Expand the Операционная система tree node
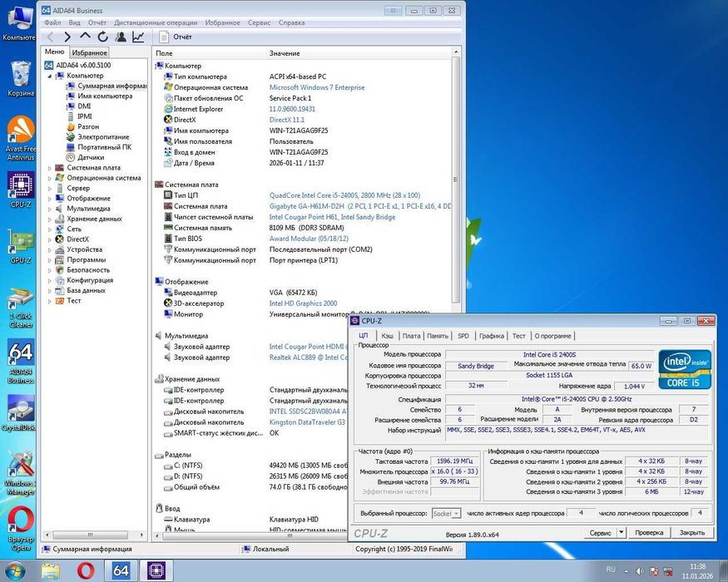The image size is (728, 582). click(50, 178)
